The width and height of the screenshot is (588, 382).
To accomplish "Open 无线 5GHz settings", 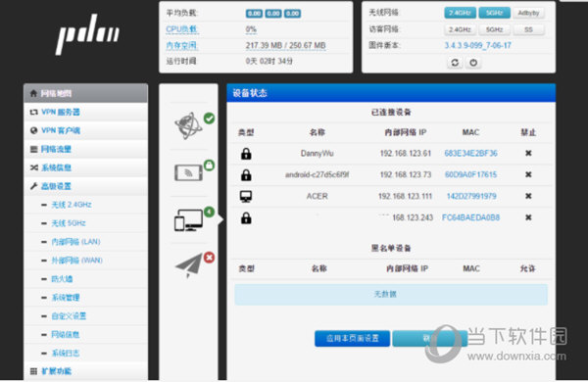I will click(69, 223).
